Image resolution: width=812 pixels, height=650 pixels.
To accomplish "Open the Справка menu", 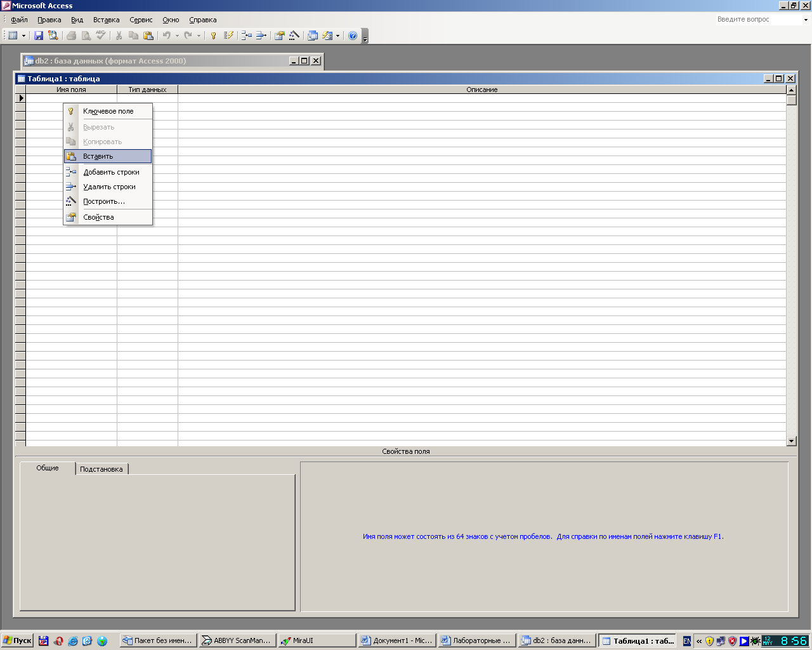I will [202, 20].
